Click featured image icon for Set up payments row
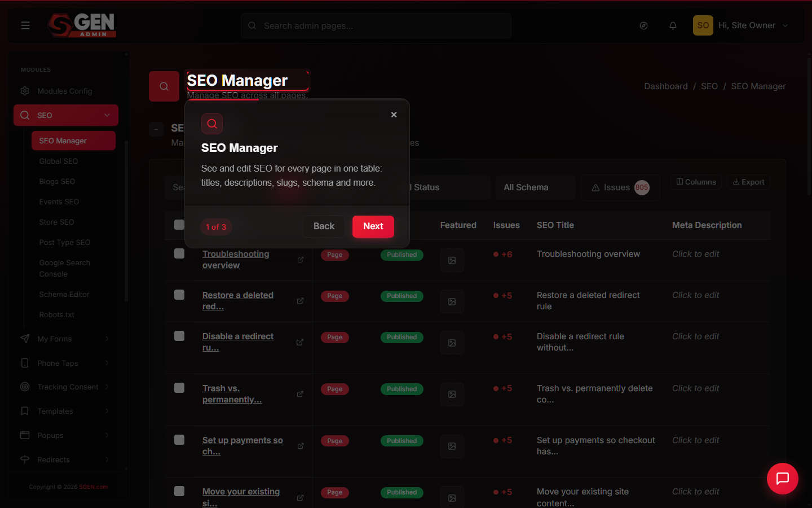Viewport: 812px width, 508px height. [x=452, y=446]
